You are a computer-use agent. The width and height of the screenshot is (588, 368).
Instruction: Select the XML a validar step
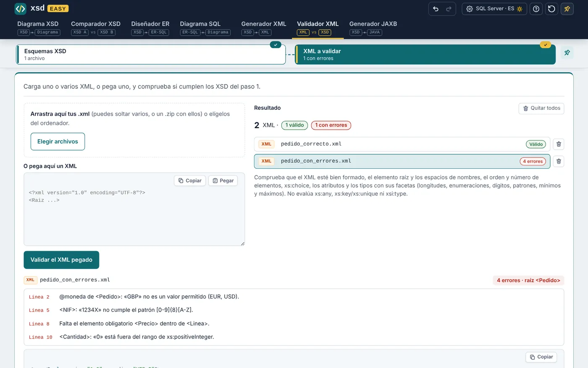click(x=425, y=55)
